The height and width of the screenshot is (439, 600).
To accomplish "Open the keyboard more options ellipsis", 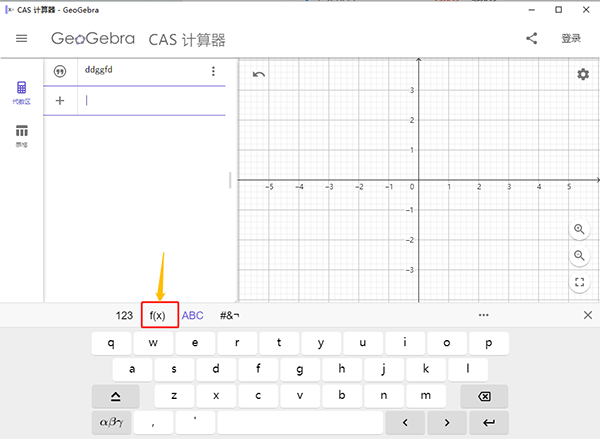I will point(483,315).
